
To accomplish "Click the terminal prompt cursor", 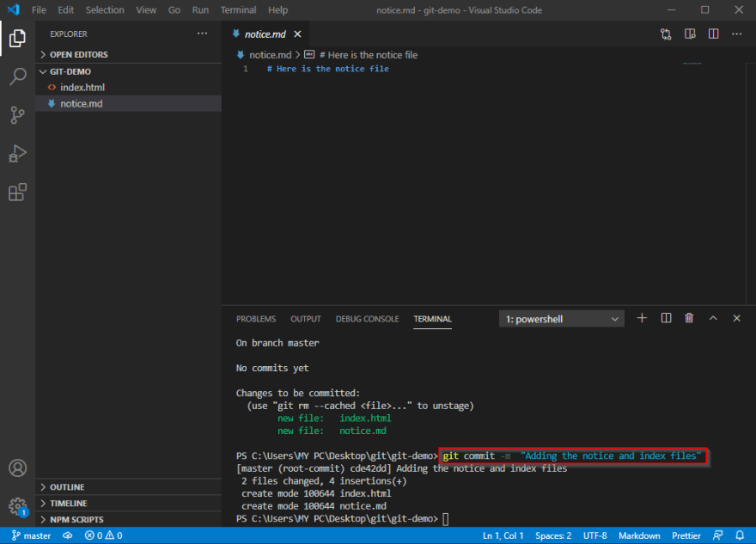I will pos(446,519).
